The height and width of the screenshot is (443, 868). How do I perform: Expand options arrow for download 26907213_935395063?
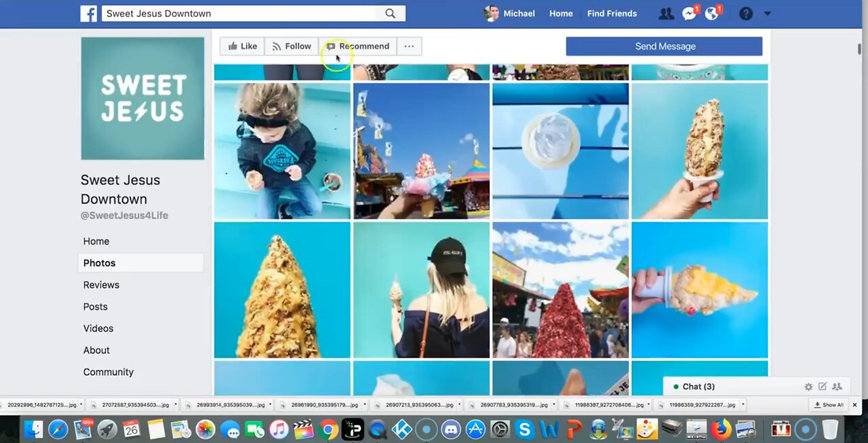pyautogui.click(x=459, y=405)
